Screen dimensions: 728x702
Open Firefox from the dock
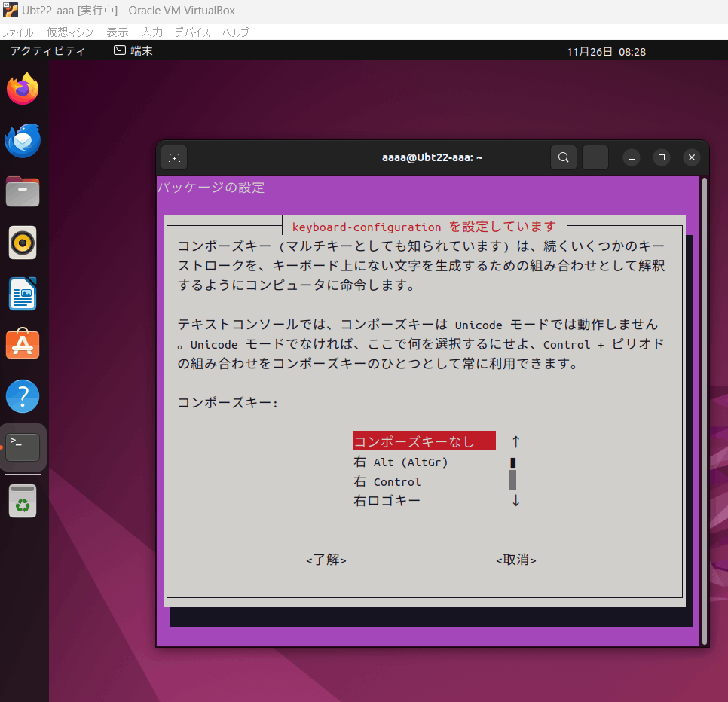coord(23,89)
